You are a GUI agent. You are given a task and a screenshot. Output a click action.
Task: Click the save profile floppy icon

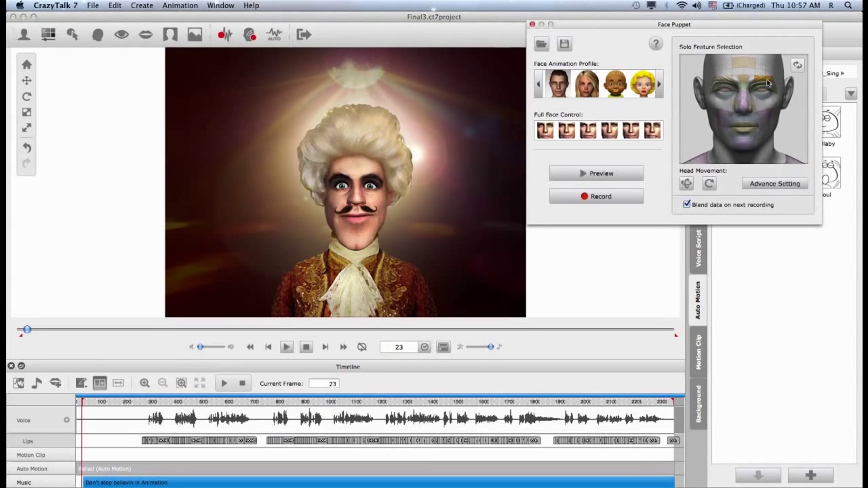point(564,44)
